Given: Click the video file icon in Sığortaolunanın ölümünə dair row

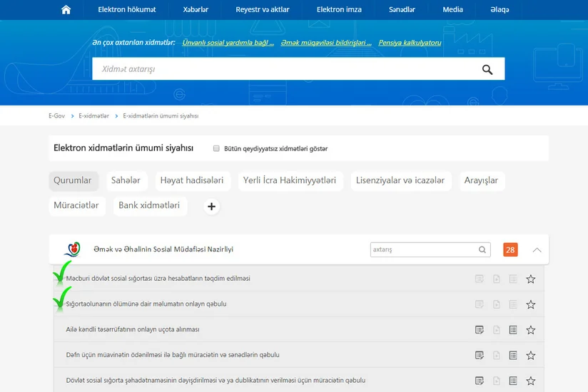Looking at the screenshot, I should tap(497, 304).
